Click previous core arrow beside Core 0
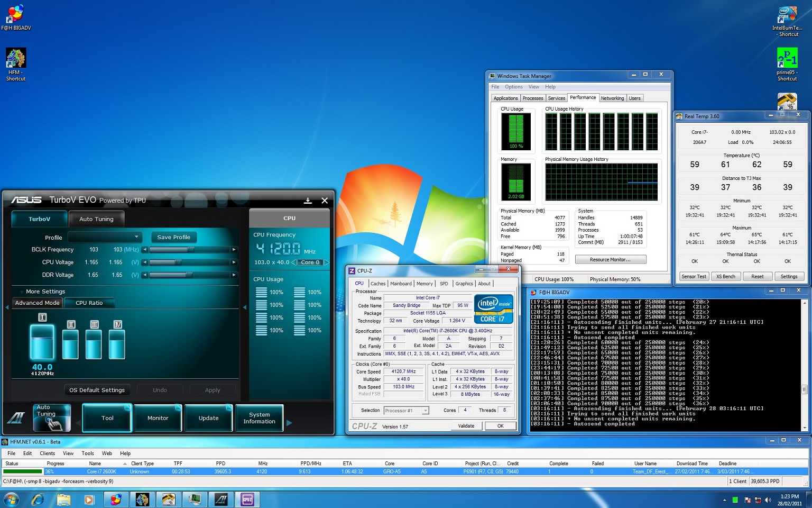Screen dimensions: 812x508 [294, 262]
